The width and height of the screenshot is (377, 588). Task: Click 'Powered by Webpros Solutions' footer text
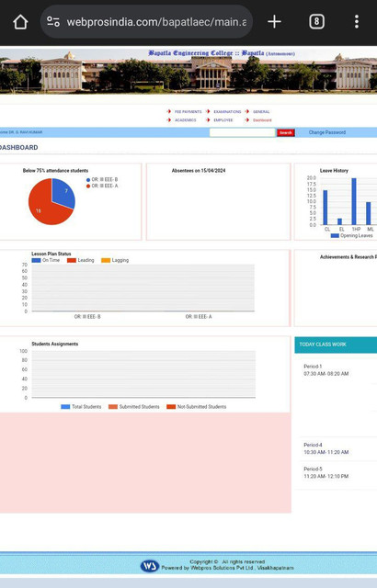click(x=227, y=568)
